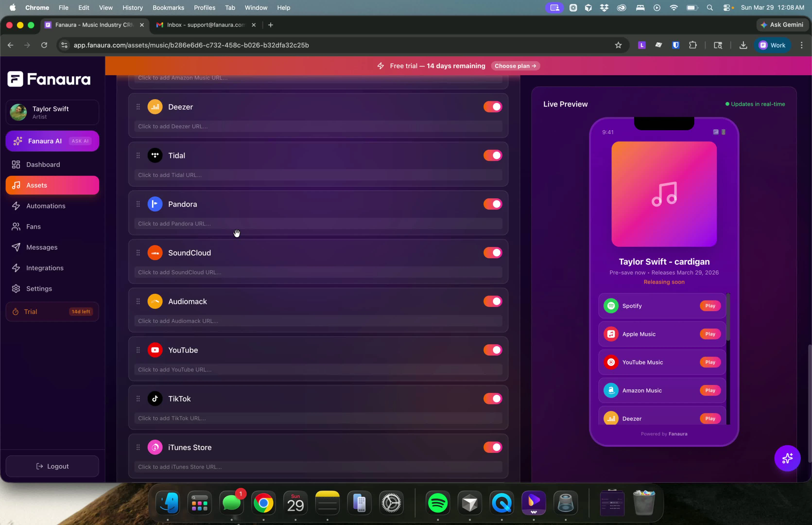Screen dimensions: 812x525
Task: Click the live preview platform list scrollbar
Action: coord(728,317)
